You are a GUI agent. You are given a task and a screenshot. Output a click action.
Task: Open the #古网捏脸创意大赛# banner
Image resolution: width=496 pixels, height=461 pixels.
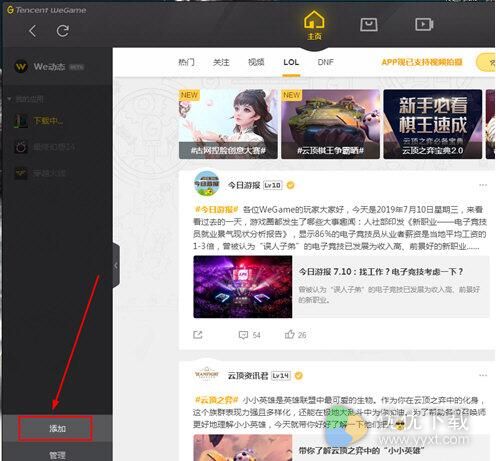pos(228,124)
